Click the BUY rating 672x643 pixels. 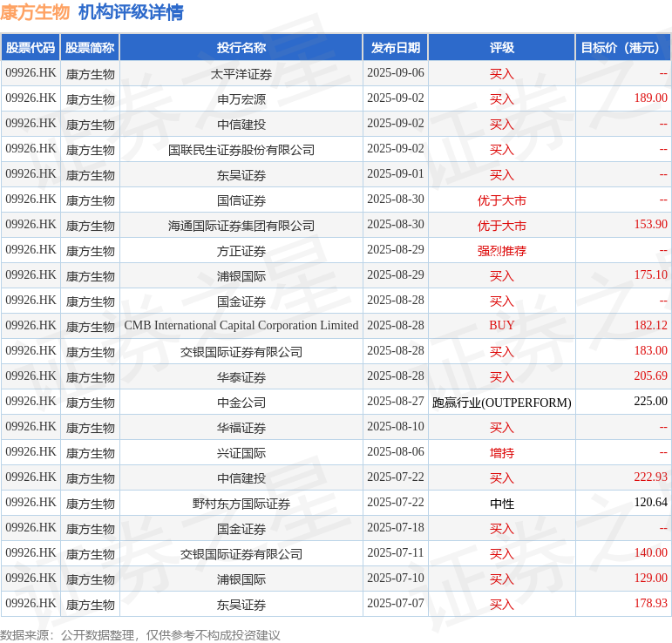[502, 326]
